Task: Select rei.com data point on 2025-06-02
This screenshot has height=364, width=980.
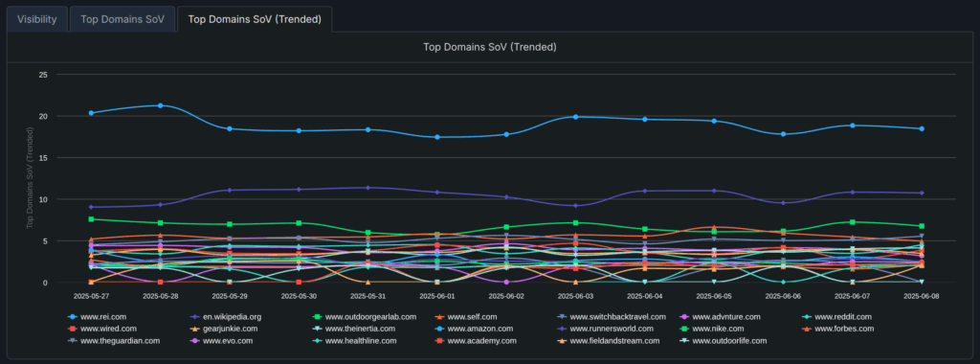Action: pyautogui.click(x=506, y=134)
